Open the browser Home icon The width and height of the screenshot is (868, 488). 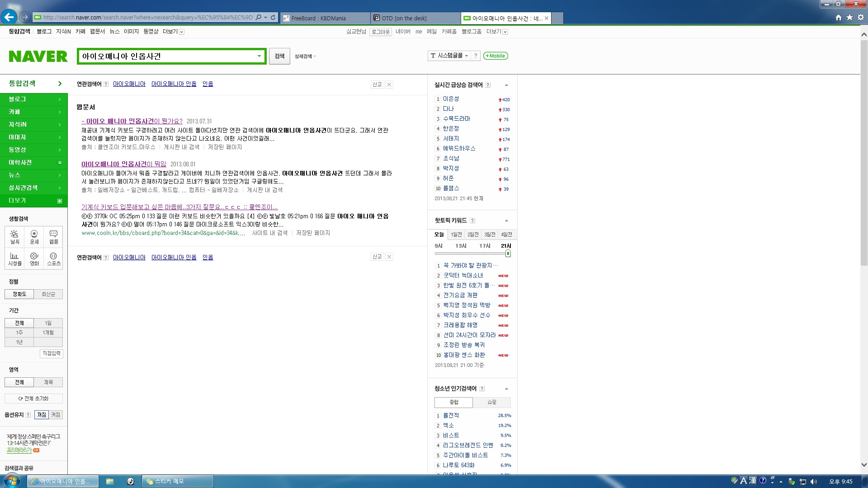[x=839, y=17]
